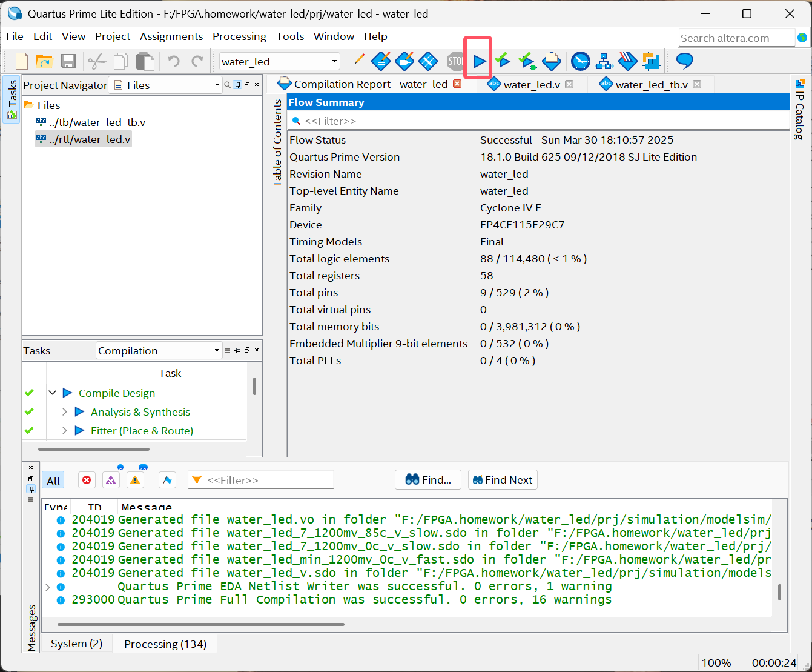Click the globe icon beside the search box
The image size is (812, 672).
(802, 38)
